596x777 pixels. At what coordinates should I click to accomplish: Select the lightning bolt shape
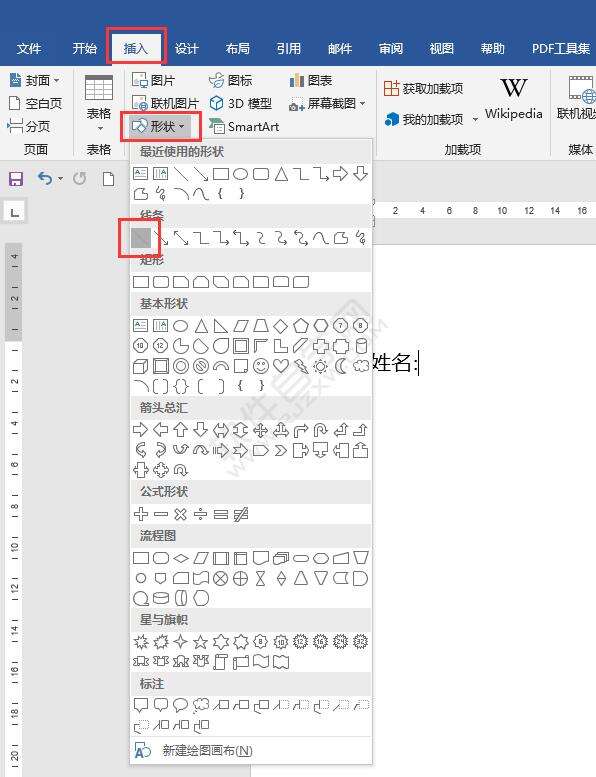301,366
